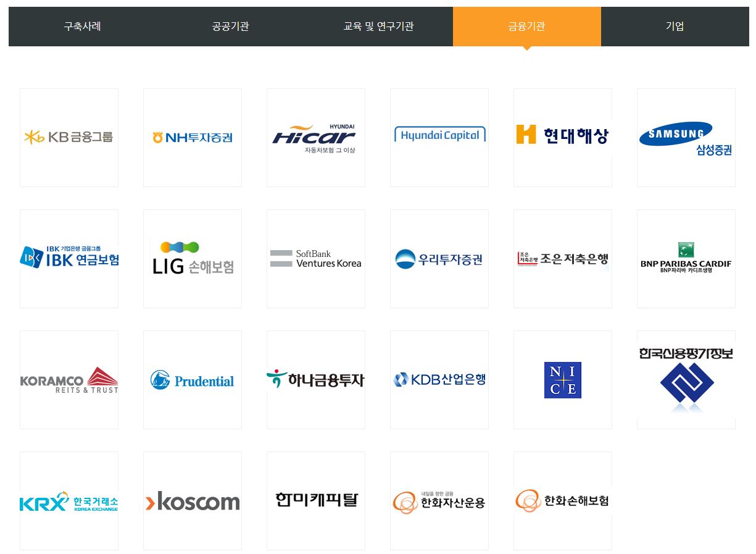Click the Prudential logo tile

pos(193,380)
